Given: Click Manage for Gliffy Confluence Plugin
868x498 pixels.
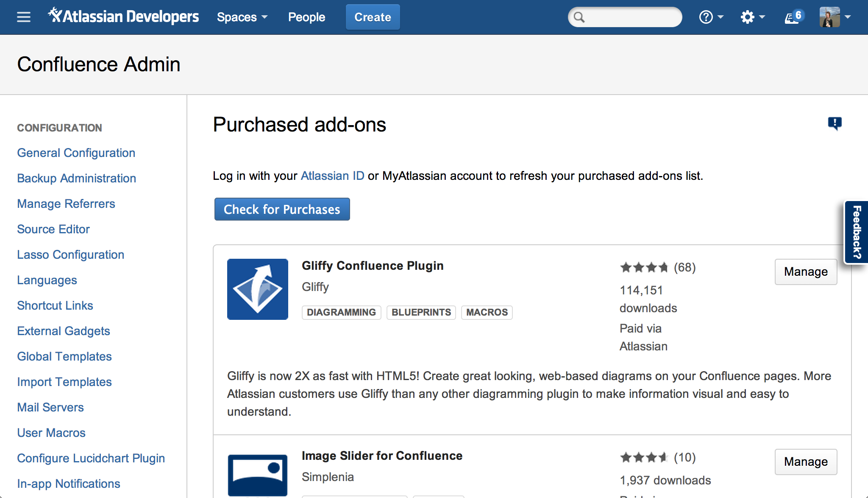Looking at the screenshot, I should click(806, 272).
